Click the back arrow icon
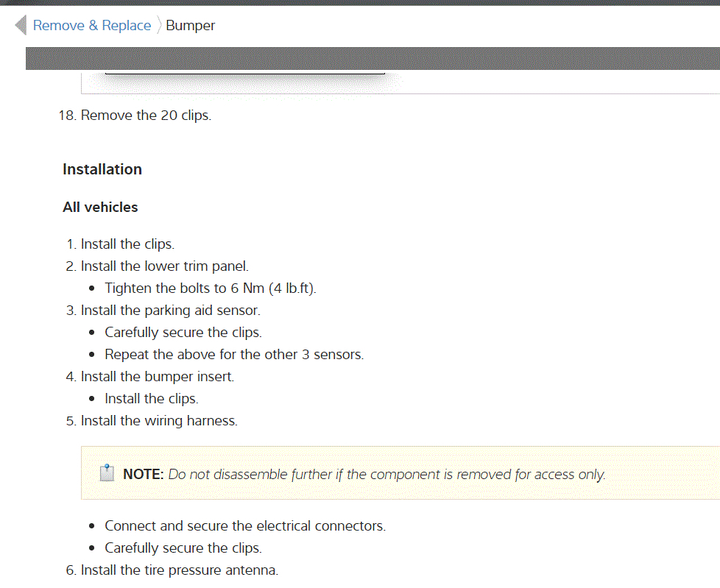This screenshot has height=588, width=720. [x=21, y=25]
